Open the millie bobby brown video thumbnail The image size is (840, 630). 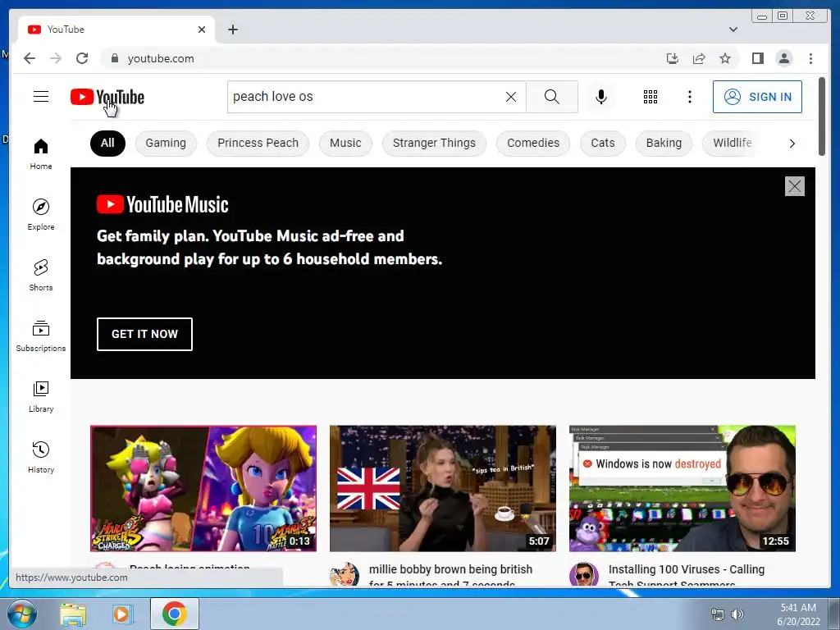point(442,489)
